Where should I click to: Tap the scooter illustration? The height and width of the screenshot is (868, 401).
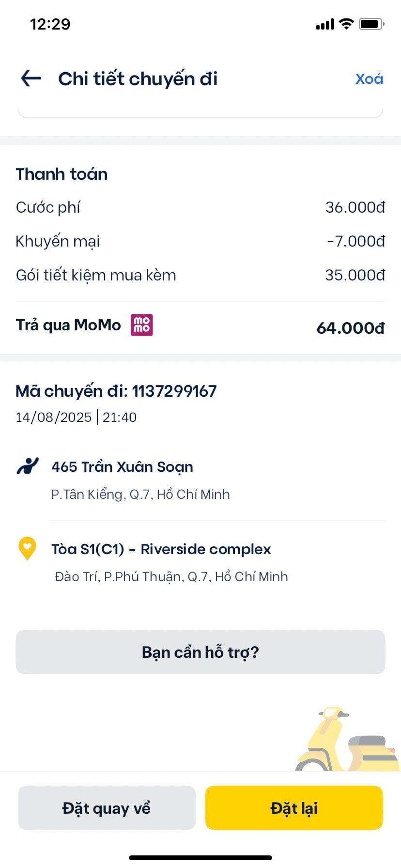(348, 739)
